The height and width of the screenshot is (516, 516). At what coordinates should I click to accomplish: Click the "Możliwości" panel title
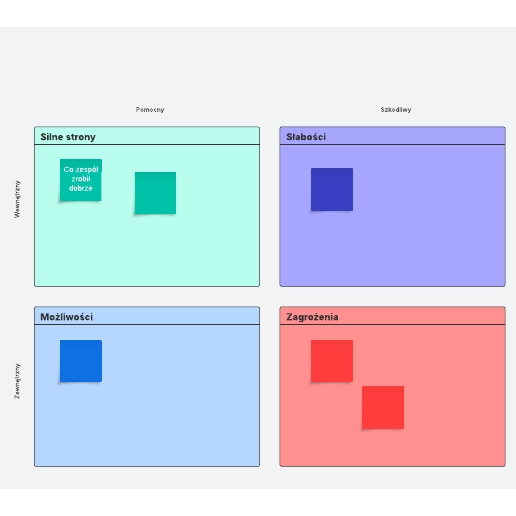[67, 317]
